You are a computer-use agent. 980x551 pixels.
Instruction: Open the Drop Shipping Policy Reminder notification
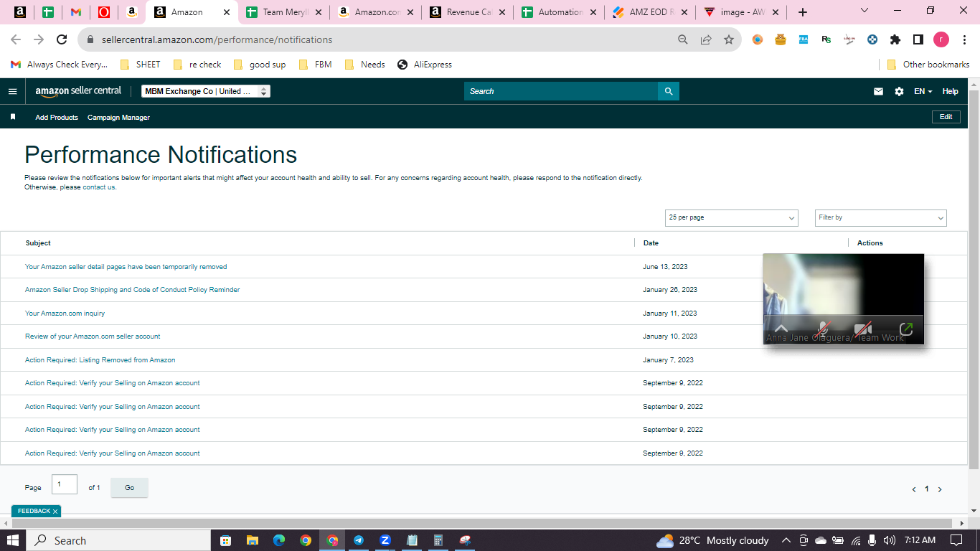(x=132, y=290)
